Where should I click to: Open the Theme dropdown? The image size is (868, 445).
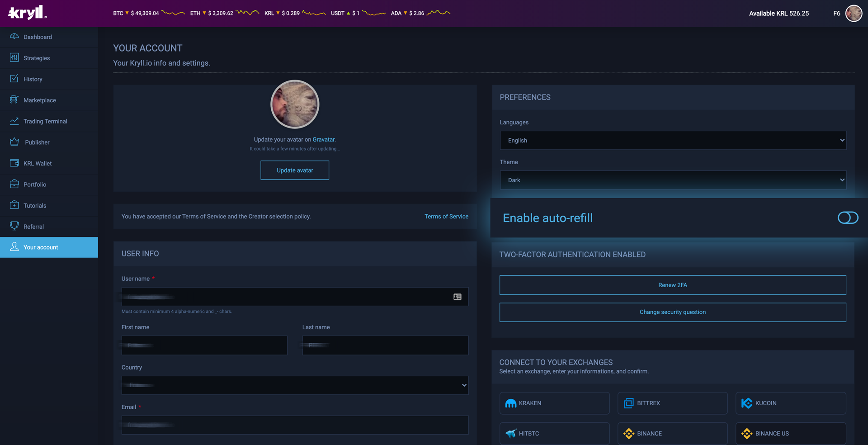[673, 180]
